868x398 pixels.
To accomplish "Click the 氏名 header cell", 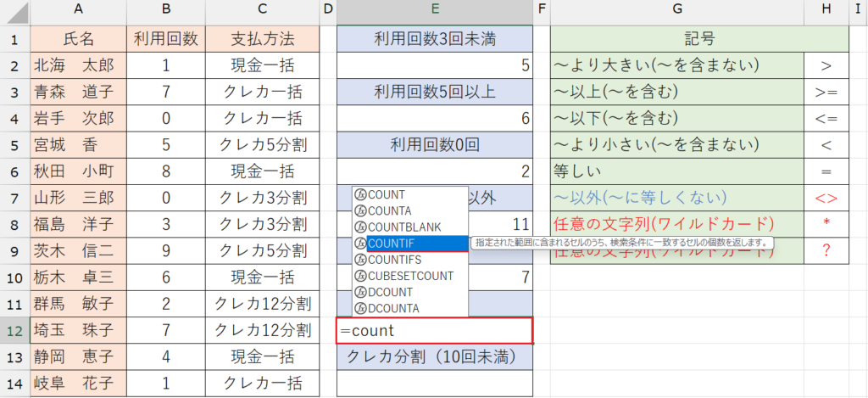I will pos(79,39).
